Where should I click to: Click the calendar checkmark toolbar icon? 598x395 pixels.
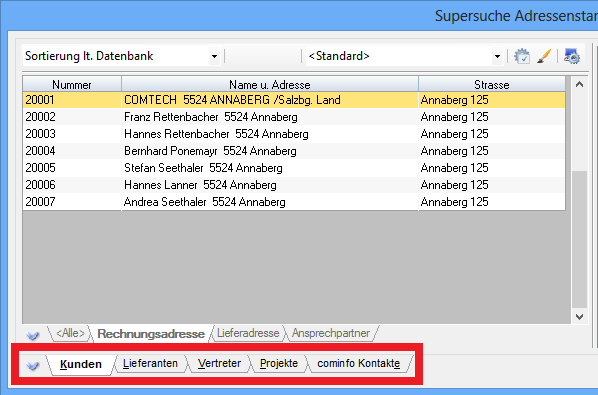coord(522,56)
